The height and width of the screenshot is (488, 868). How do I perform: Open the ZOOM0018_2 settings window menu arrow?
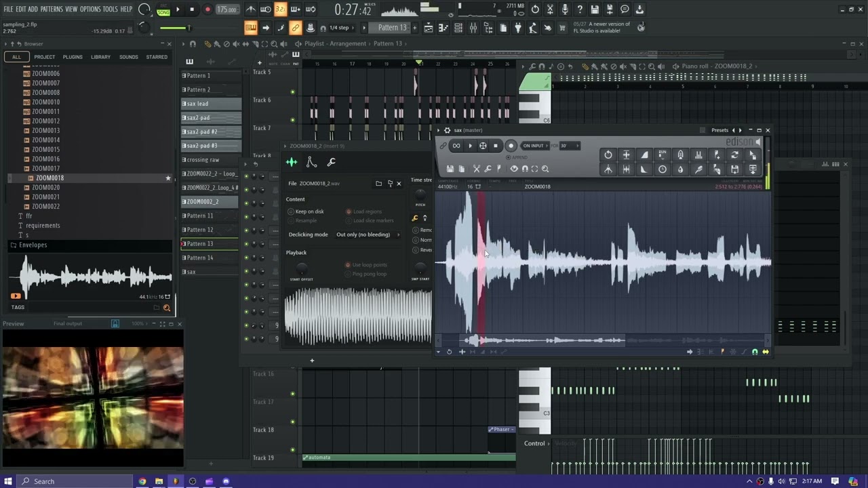(286, 146)
